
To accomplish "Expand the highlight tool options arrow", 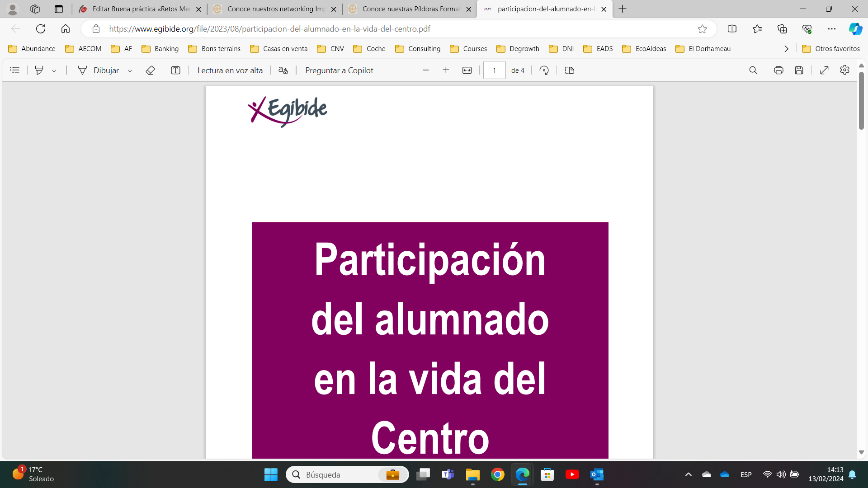I will pyautogui.click(x=54, y=70).
